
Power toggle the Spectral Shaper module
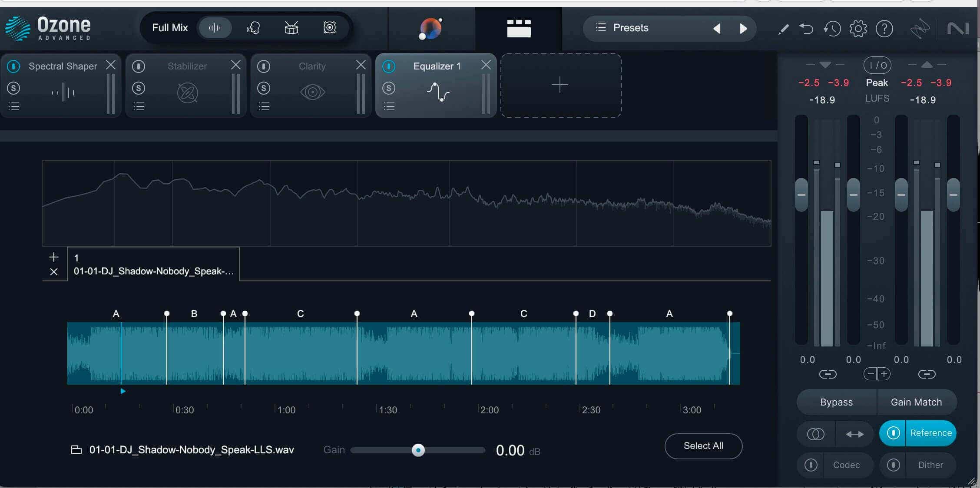pyautogui.click(x=13, y=66)
